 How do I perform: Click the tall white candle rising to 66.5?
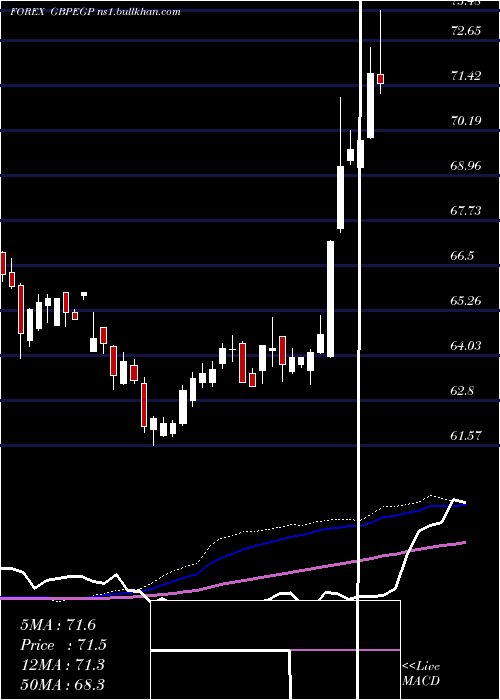tap(330, 299)
